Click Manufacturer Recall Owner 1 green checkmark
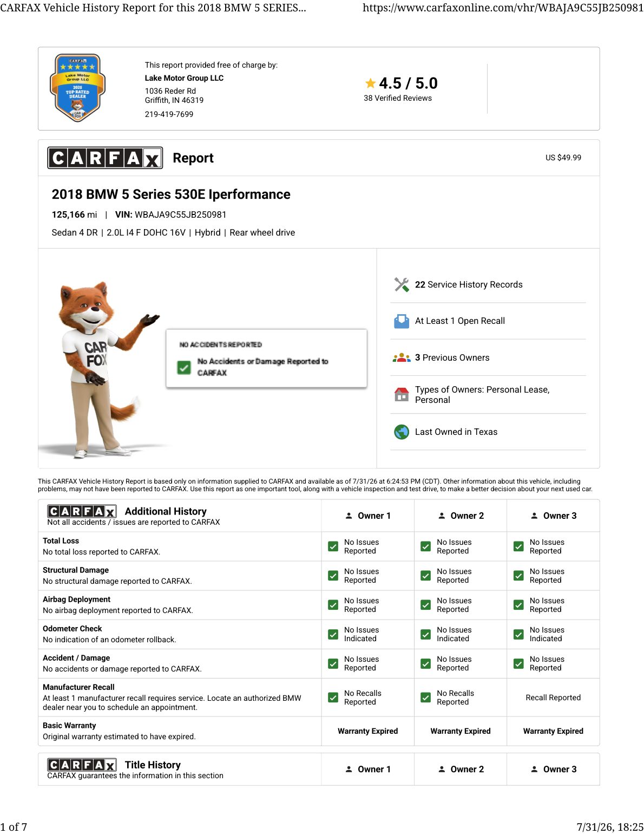This screenshot has height=834, width=644. point(333,698)
